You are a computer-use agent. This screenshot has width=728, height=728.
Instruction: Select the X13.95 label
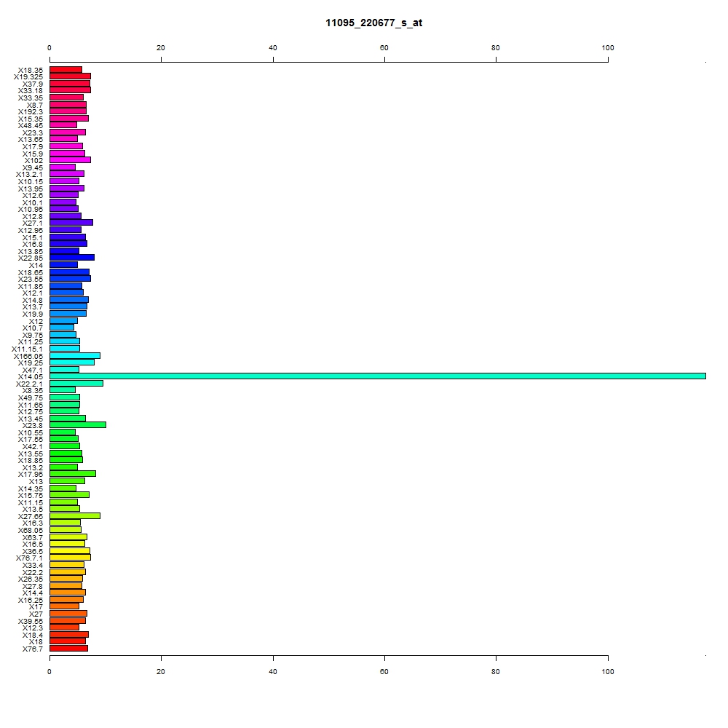pyautogui.click(x=30, y=189)
